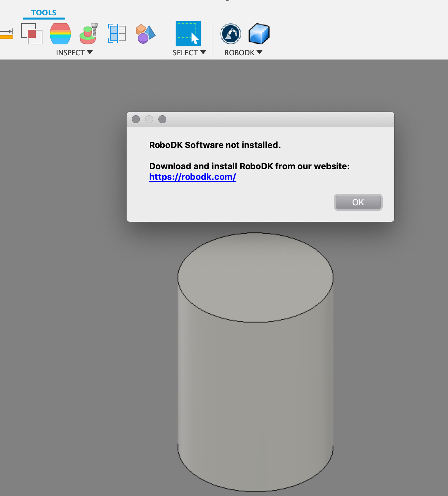
Task: Click the colored shapes icon in Inspect
Action: (145, 34)
